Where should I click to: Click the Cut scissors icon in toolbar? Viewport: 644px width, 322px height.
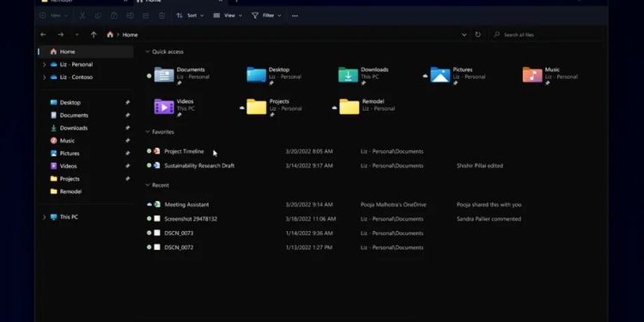82,15
